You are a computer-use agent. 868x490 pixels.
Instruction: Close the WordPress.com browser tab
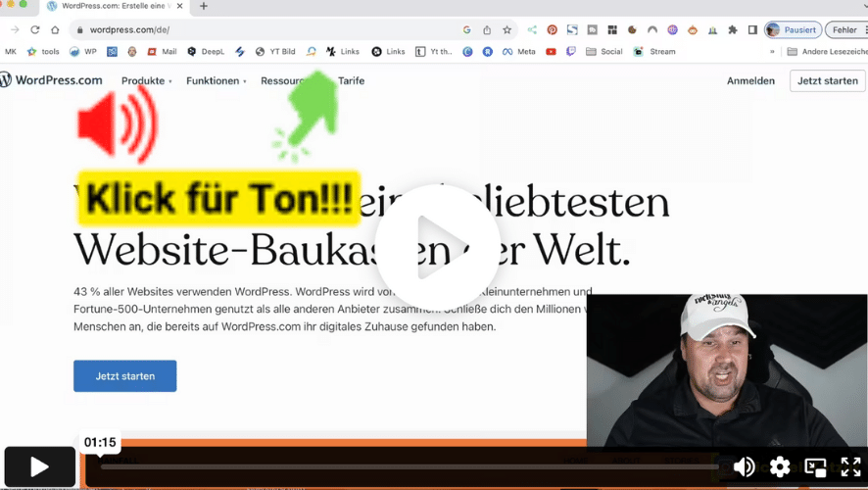click(179, 6)
